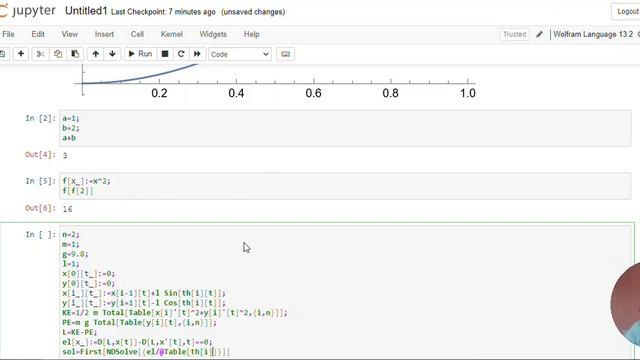Open the Cell menu
The width and height of the screenshot is (640, 360).
[137, 34]
